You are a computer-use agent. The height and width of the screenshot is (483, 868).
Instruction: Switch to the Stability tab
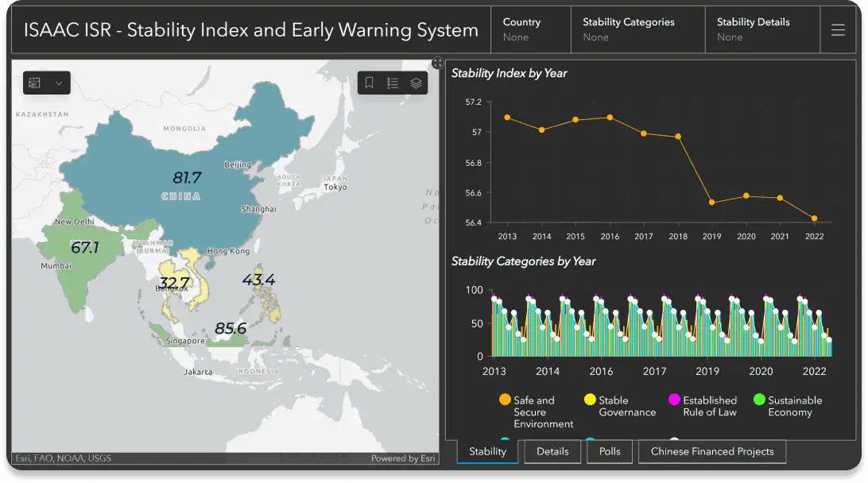pos(487,451)
